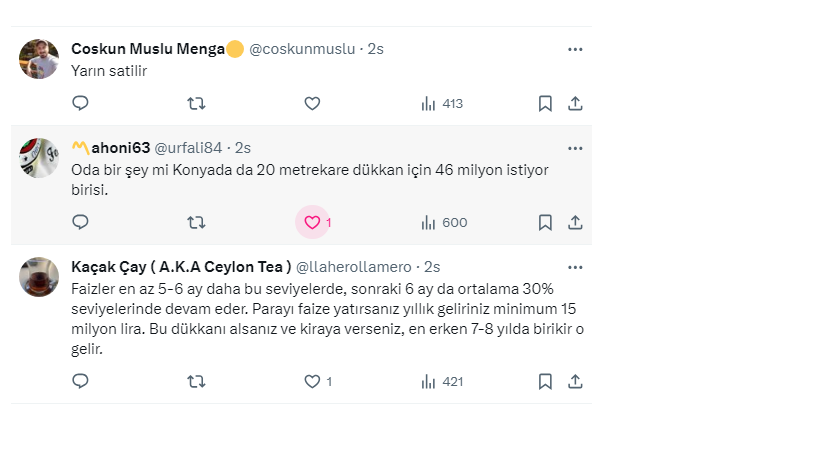837x463 pixels.
Task: Like Coskun Muslu Menga's tweet
Action: [312, 103]
